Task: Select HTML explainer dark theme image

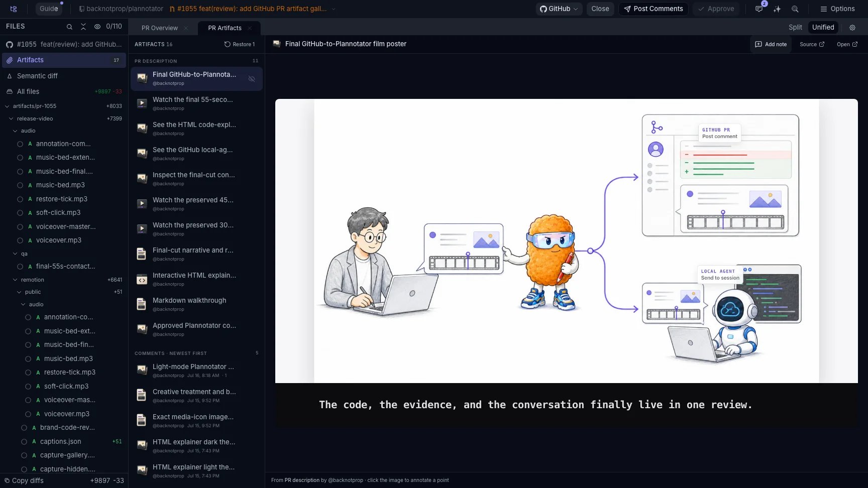Action: pyautogui.click(x=196, y=446)
